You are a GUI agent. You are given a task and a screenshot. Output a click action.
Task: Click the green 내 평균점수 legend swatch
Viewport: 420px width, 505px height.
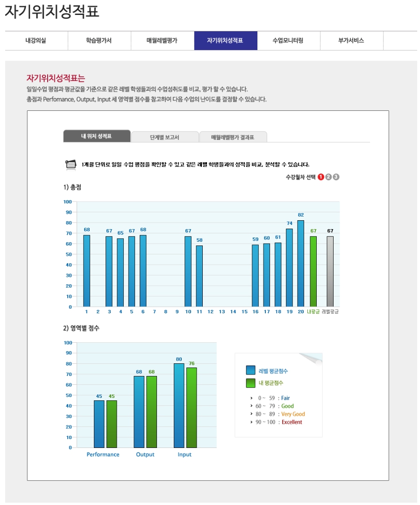(x=251, y=383)
